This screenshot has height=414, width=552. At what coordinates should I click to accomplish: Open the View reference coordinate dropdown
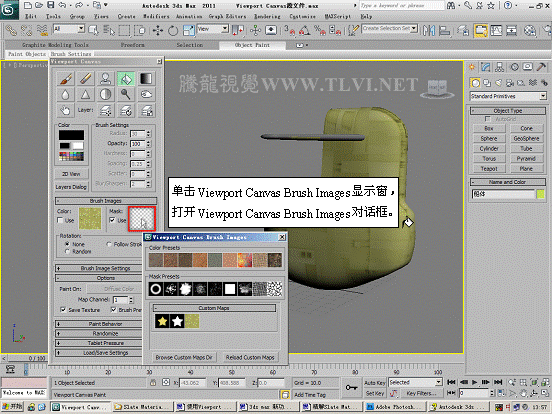[213, 29]
